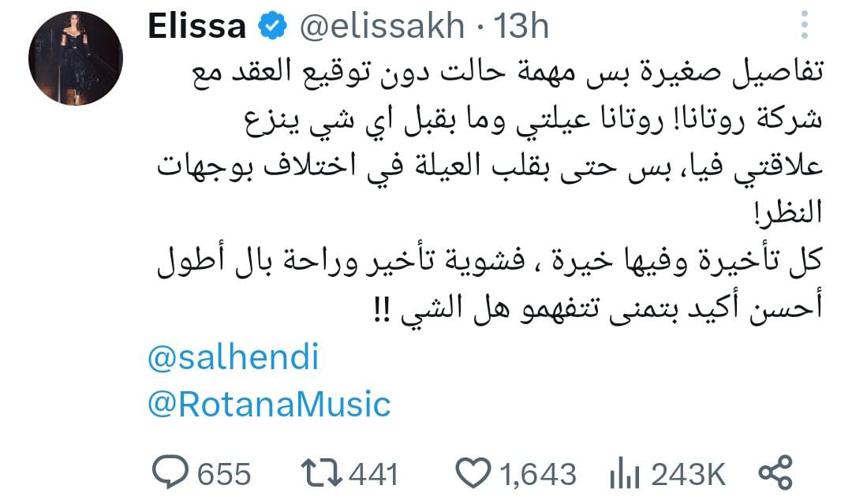This screenshot has height=504, width=852.
Task: Click the 13h timestamp
Action: (x=521, y=28)
